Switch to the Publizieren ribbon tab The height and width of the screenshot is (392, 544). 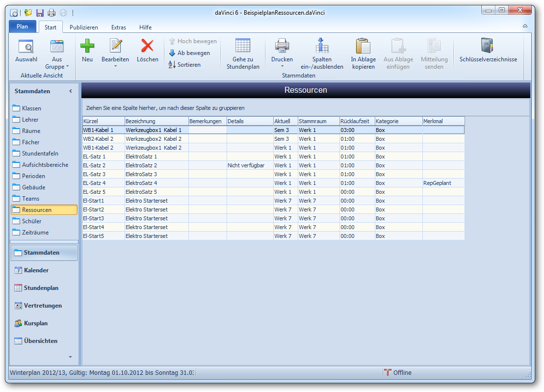pyautogui.click(x=83, y=27)
